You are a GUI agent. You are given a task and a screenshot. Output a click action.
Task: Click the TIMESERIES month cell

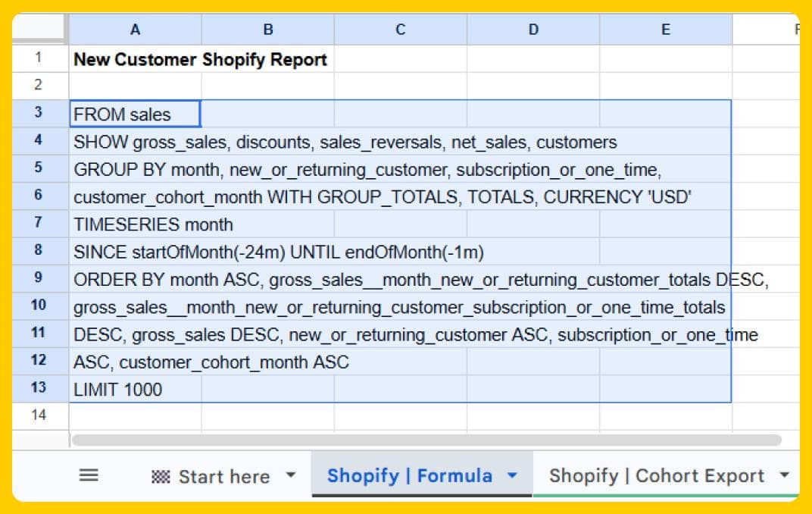(x=135, y=224)
